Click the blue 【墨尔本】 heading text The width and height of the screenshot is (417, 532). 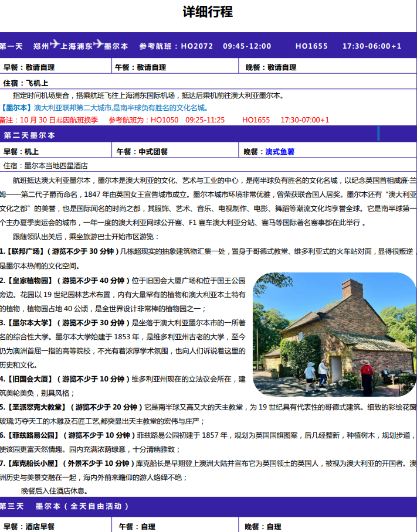[x=17, y=108]
